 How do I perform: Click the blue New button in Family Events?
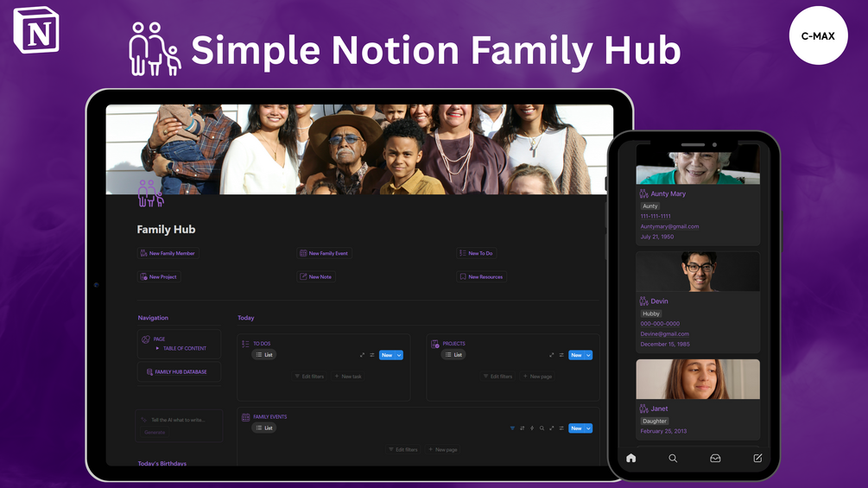576,428
